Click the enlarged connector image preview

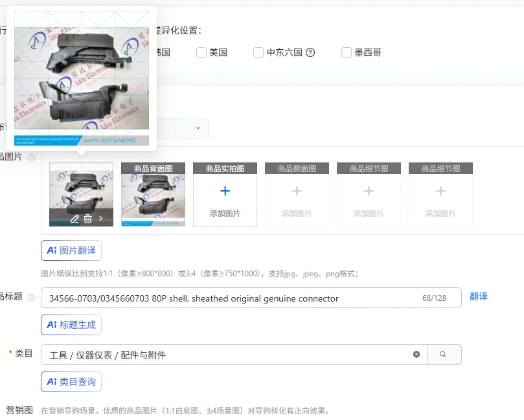pos(82,78)
